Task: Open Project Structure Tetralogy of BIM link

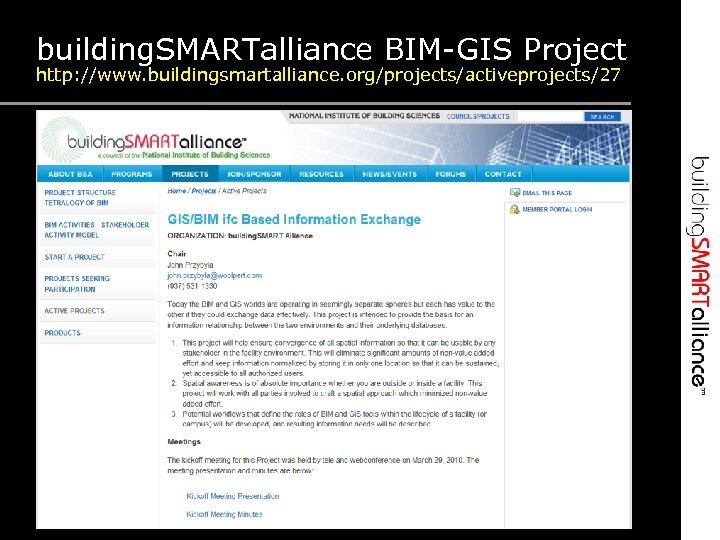Action: click(x=80, y=197)
